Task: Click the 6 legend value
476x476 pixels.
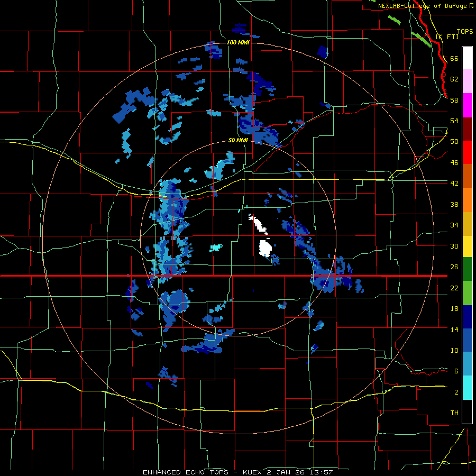Action: [456, 371]
